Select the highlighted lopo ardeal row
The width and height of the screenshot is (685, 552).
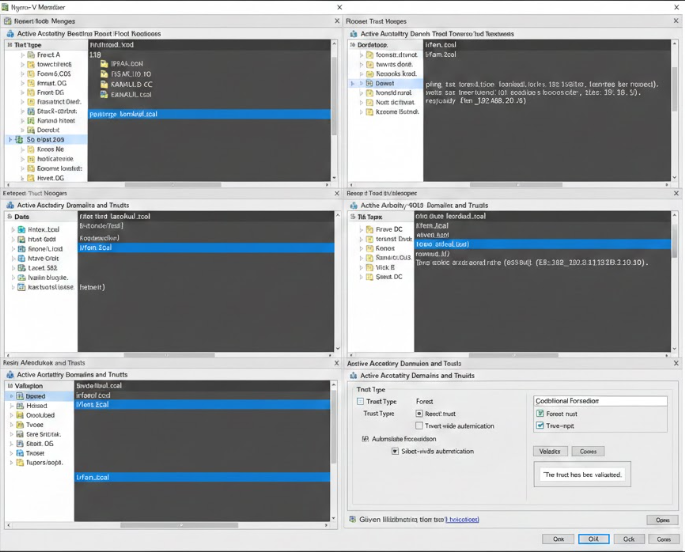pos(543,244)
